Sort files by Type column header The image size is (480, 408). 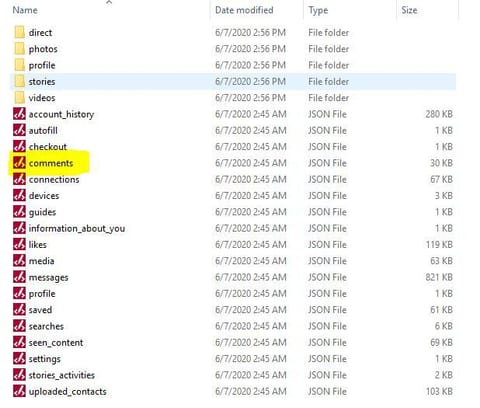pyautogui.click(x=318, y=10)
